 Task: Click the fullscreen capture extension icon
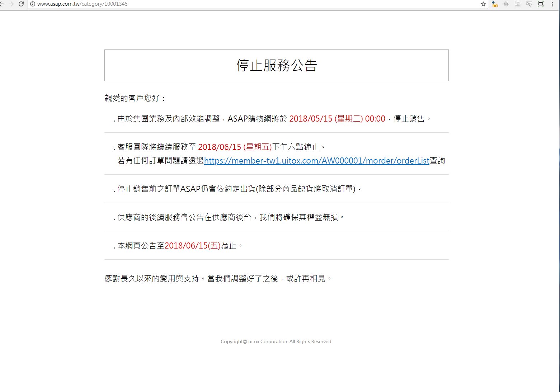point(541,4)
